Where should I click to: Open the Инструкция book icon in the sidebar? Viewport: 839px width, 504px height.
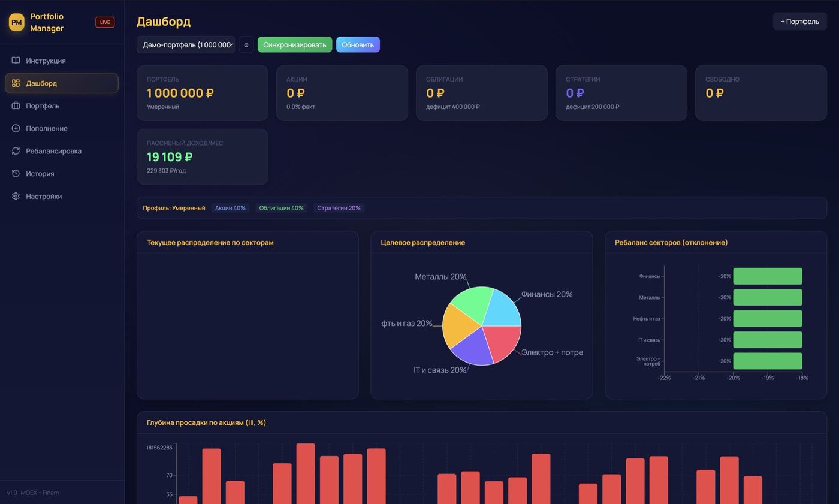tap(16, 61)
